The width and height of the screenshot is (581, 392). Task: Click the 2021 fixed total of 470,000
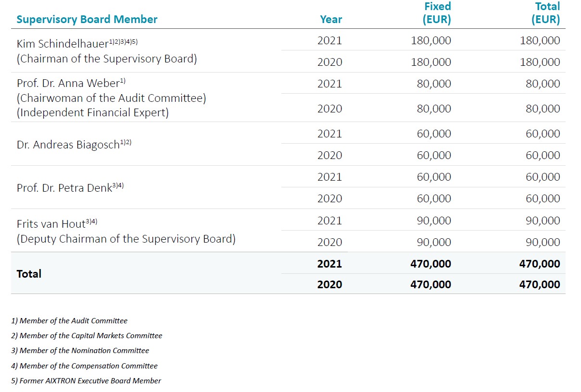430,264
